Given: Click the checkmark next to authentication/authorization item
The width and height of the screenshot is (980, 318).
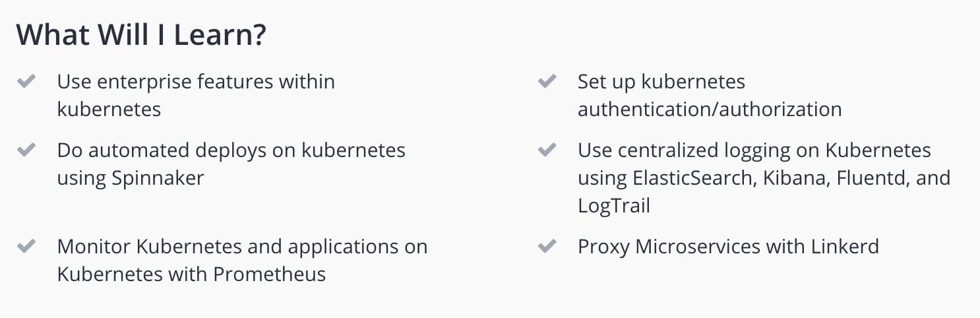Looking at the screenshot, I should pyautogui.click(x=547, y=82).
